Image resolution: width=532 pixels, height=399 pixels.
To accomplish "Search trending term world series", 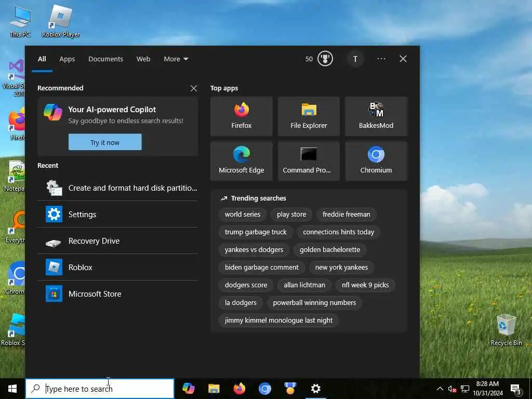I will pos(243,215).
